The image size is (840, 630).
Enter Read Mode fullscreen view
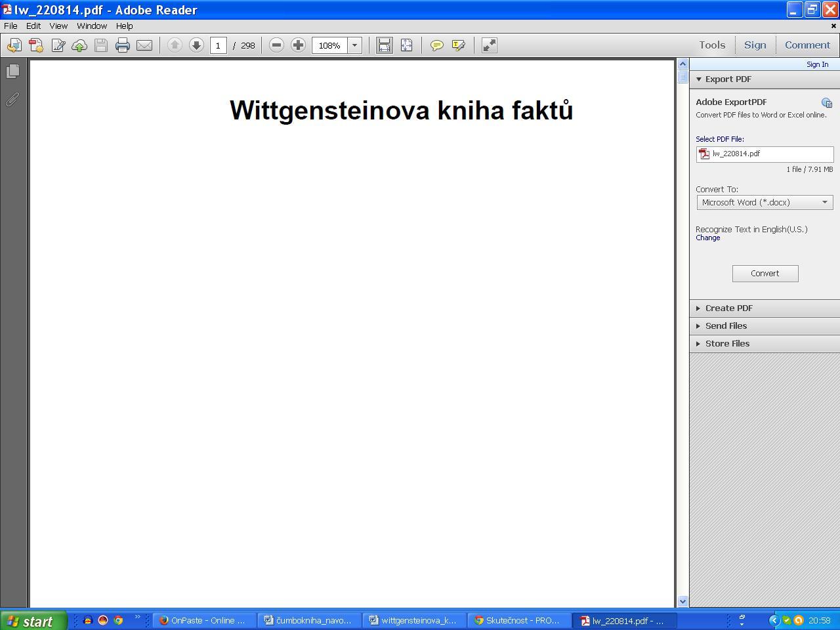point(488,45)
